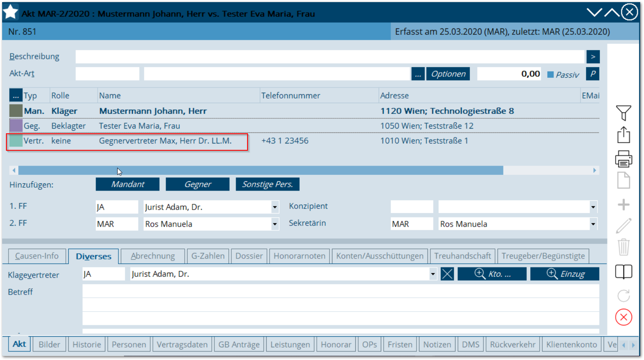Click the star favorite icon in title bar
This screenshot has width=644, height=360.
click(10, 12)
